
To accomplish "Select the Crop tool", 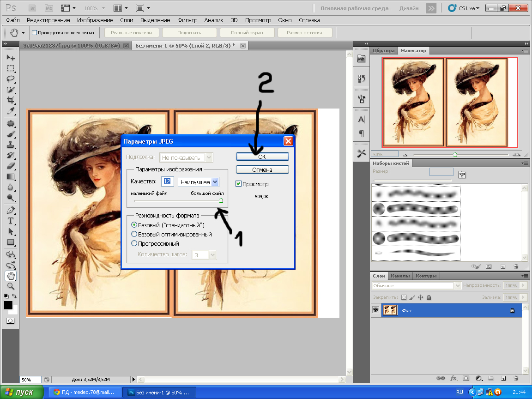I will [11, 100].
